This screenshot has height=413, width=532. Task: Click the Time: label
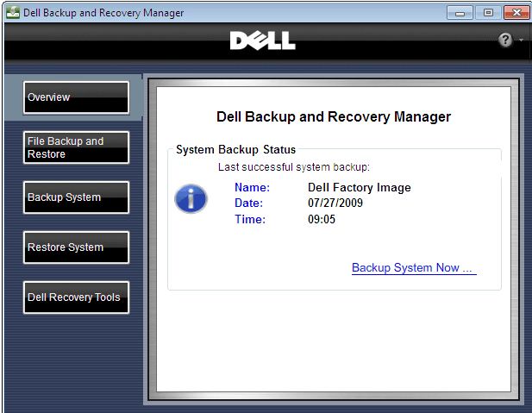(x=250, y=219)
